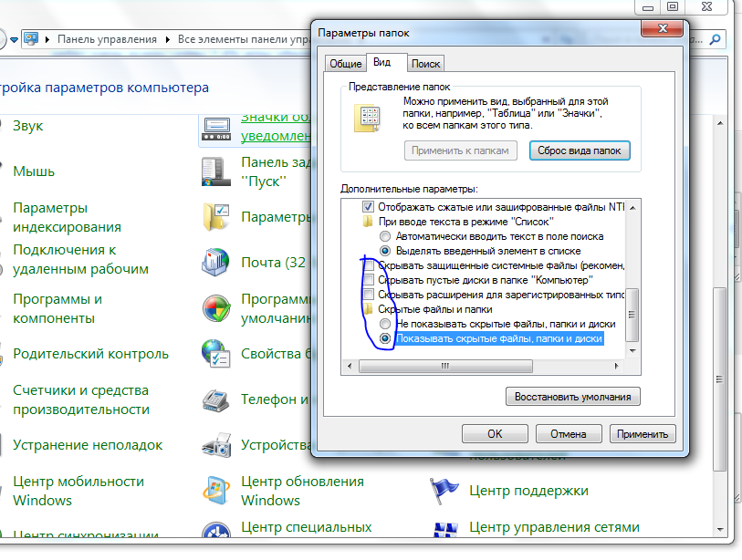Open Программы и компоненты
This screenshot has width=742, height=560.
57,308
